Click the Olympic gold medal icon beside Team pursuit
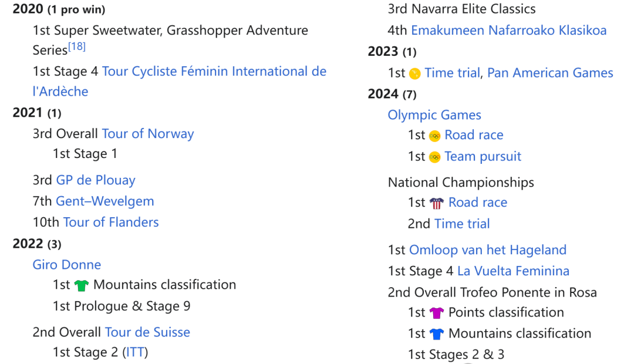634x364 pixels. [434, 157]
